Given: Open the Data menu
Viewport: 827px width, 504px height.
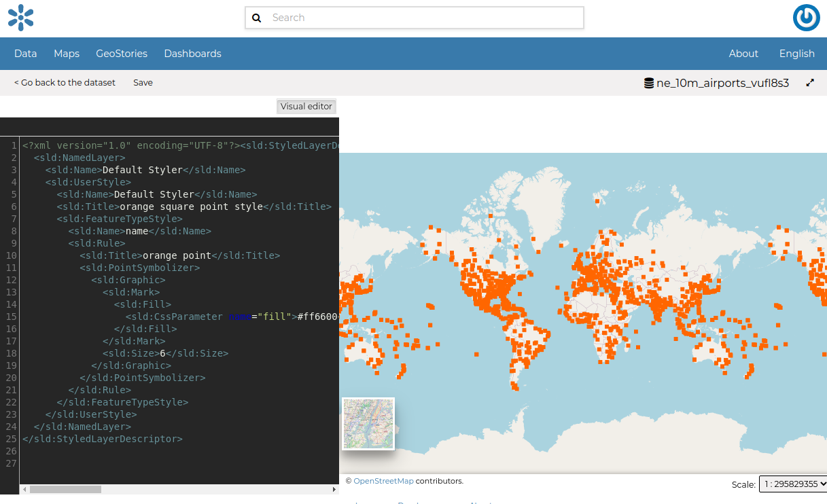Looking at the screenshot, I should pyautogui.click(x=25, y=53).
